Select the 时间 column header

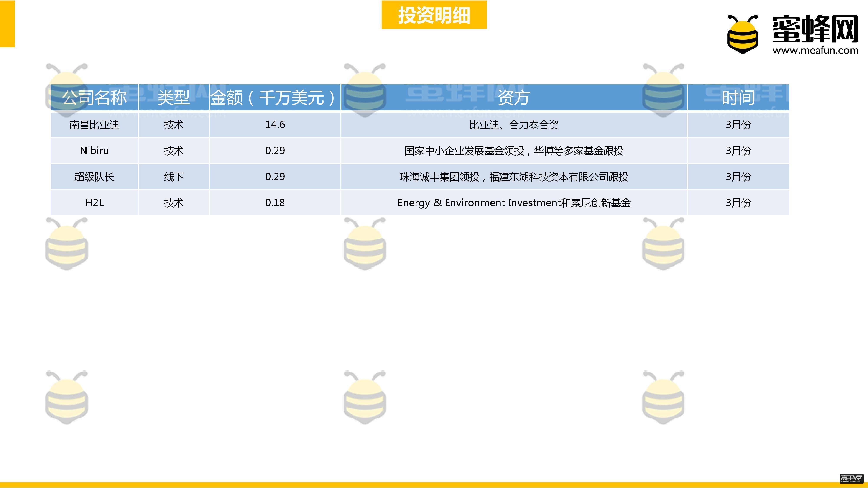click(738, 97)
